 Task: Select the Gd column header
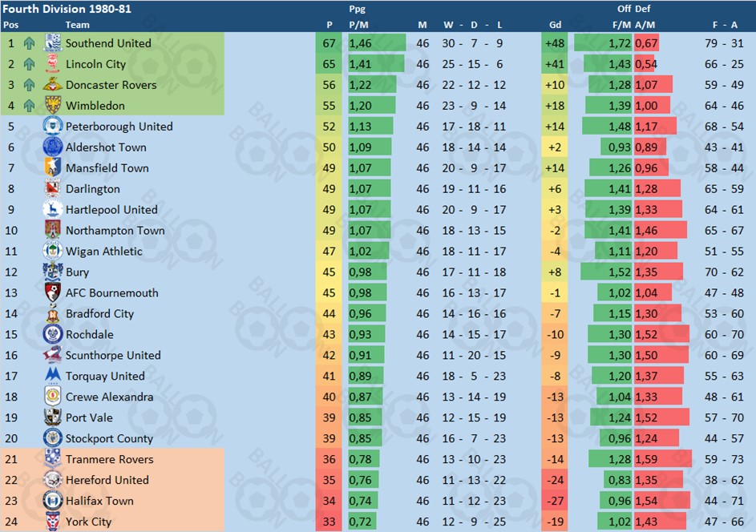coord(555,25)
